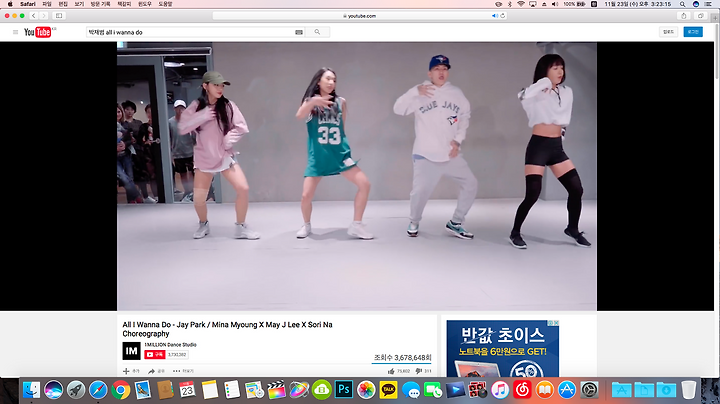Screen dimensions: 720x404
Task: Go forward with Safari forward arrow
Action: (x=44, y=16)
